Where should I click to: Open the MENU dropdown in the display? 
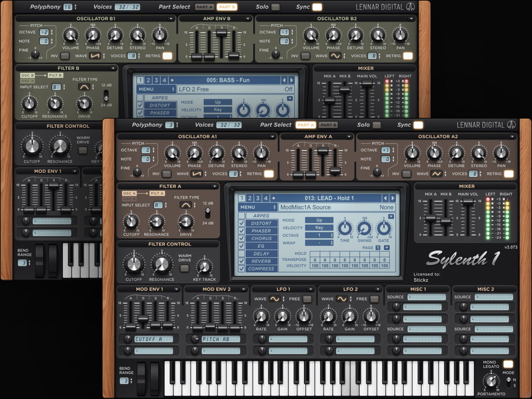click(258, 207)
